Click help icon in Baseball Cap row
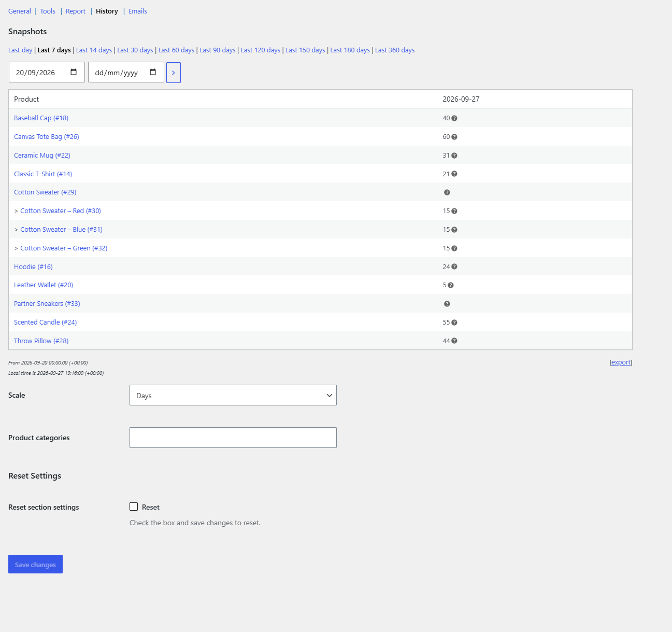 (454, 118)
